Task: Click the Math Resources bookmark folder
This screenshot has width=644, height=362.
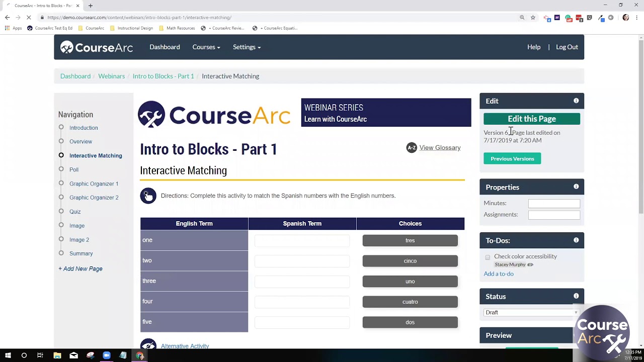Action: tap(177, 28)
